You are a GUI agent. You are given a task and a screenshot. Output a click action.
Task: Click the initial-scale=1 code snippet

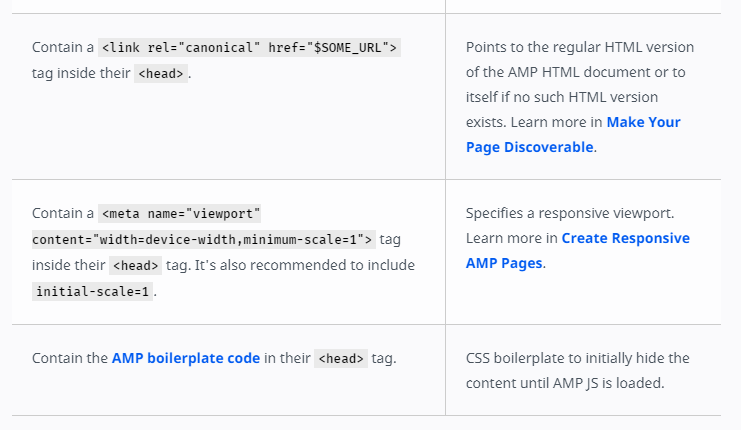point(93,291)
